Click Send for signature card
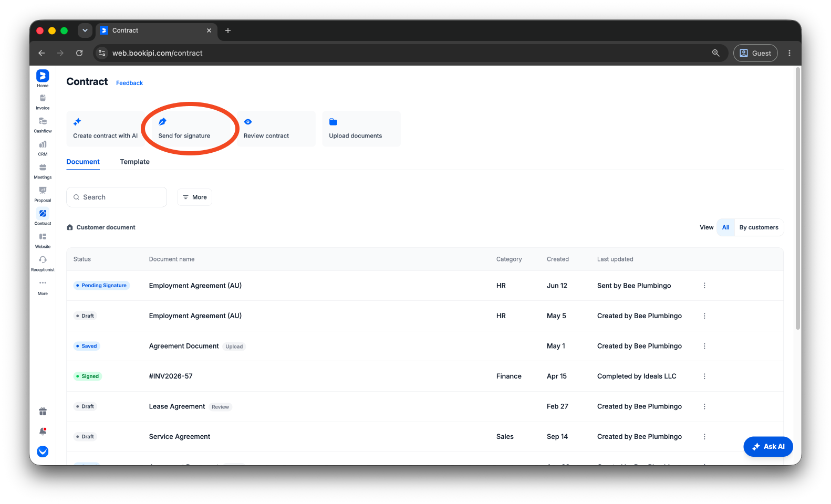Viewport: 831px width, 504px height. 191,129
